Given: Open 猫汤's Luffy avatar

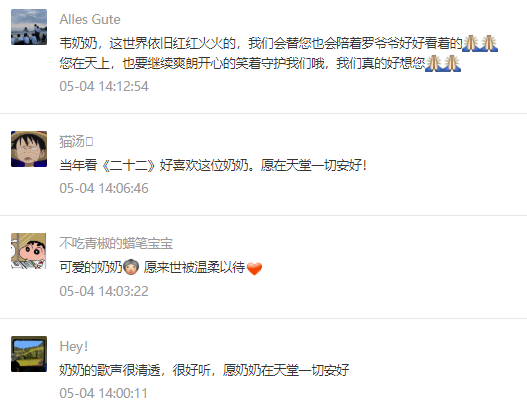Looking at the screenshot, I should pos(29,149).
